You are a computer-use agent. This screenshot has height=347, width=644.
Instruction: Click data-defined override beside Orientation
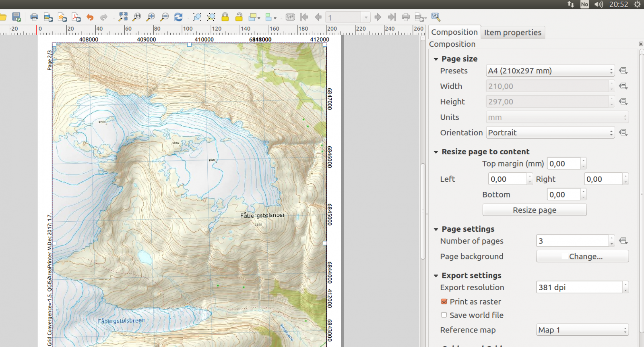point(623,133)
